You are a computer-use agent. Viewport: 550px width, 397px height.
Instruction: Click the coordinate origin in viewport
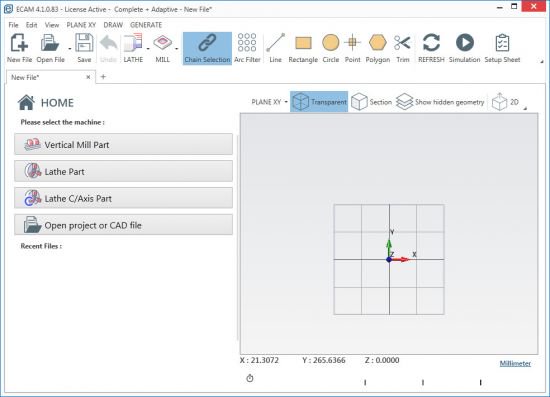point(389,260)
